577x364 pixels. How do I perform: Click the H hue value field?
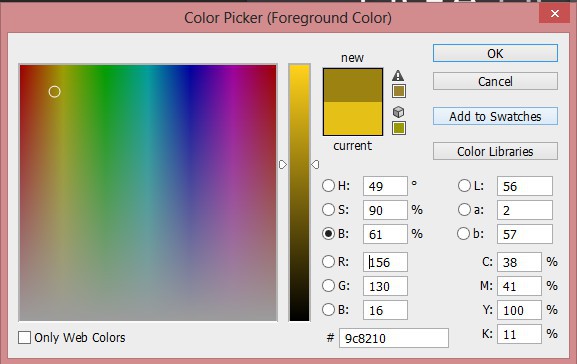(385, 186)
